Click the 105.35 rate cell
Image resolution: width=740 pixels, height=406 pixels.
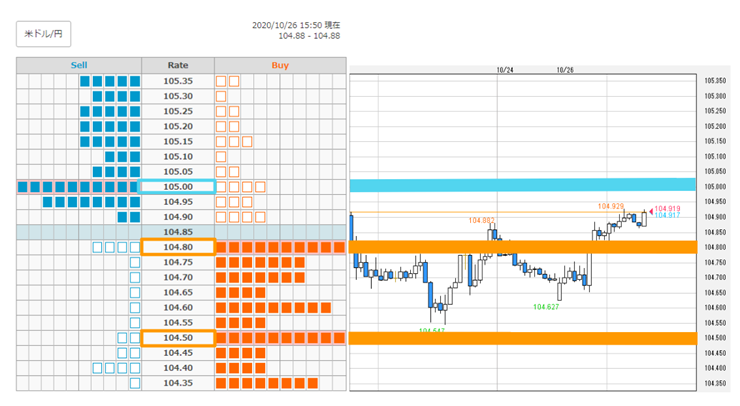pos(178,81)
